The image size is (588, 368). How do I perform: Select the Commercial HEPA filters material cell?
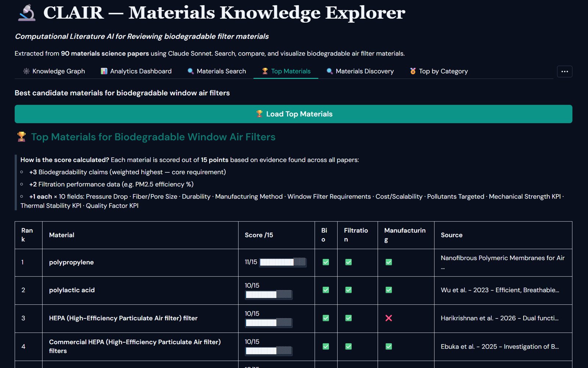(140, 347)
